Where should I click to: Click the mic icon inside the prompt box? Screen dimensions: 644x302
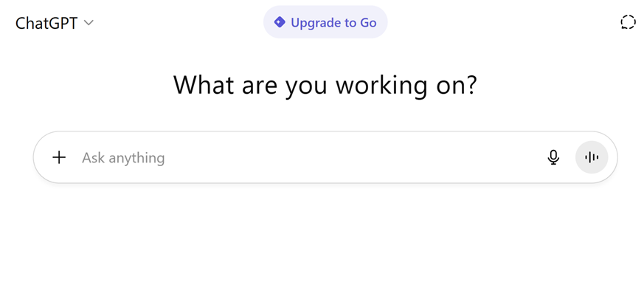point(553,157)
